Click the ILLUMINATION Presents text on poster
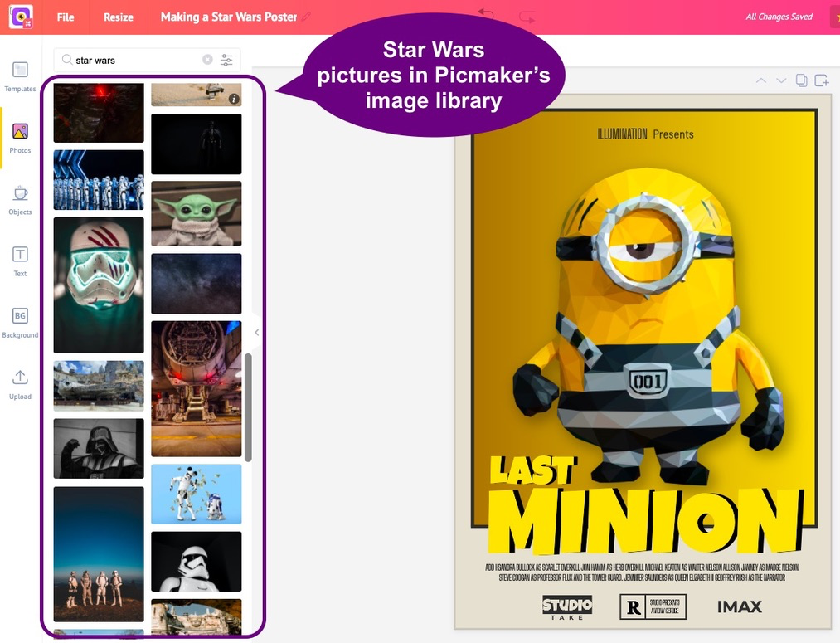 (x=645, y=134)
